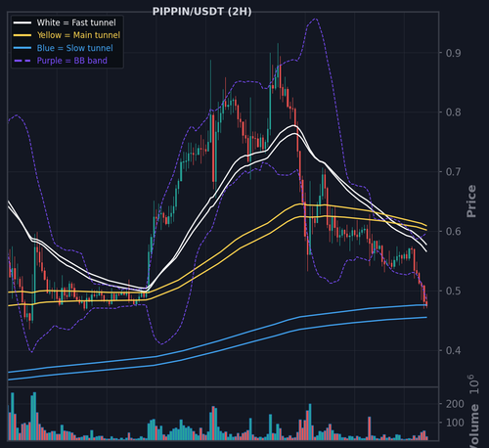Click the blue line sample in legend
The width and height of the screenshot is (489, 448).
point(22,48)
